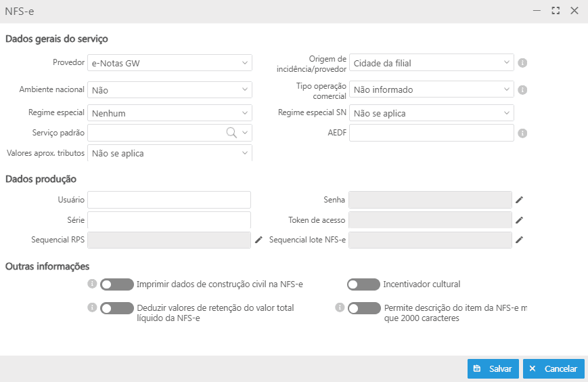Maximize the NFS-e dialog window
The width and height of the screenshot is (588, 382).
click(x=556, y=11)
